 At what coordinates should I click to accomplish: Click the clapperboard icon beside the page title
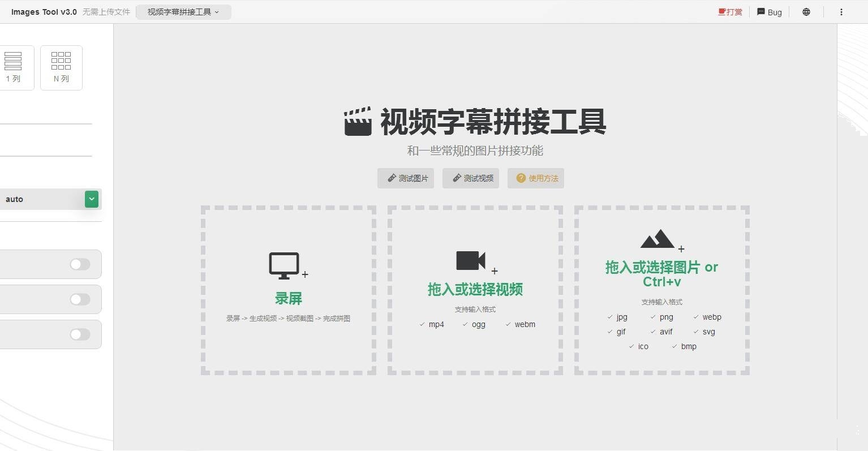pyautogui.click(x=357, y=121)
